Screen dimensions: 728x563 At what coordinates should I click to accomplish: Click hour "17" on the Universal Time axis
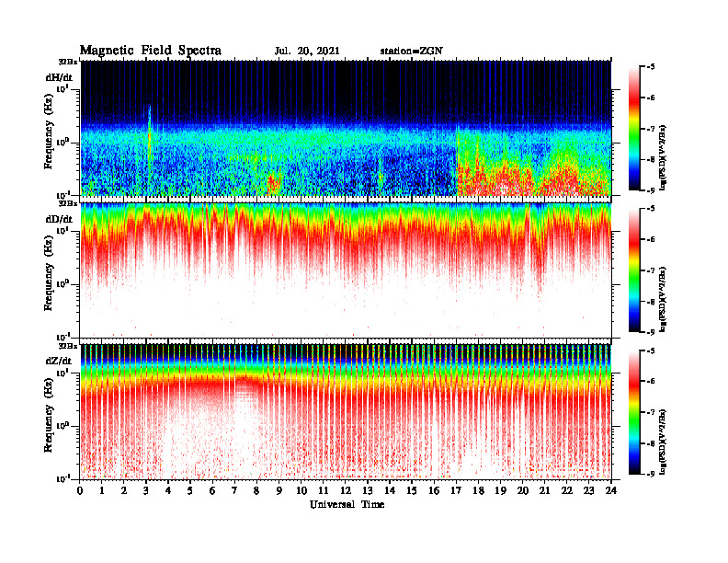457,490
